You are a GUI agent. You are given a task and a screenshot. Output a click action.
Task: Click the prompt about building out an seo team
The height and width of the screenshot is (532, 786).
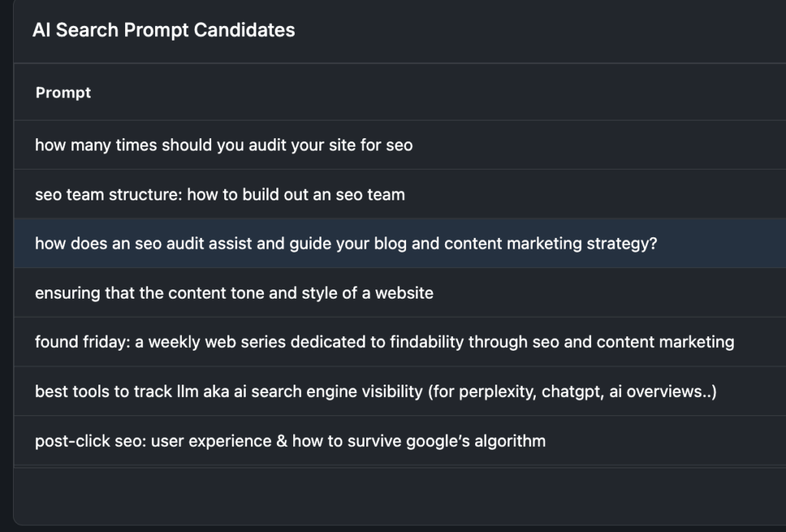[220, 194]
